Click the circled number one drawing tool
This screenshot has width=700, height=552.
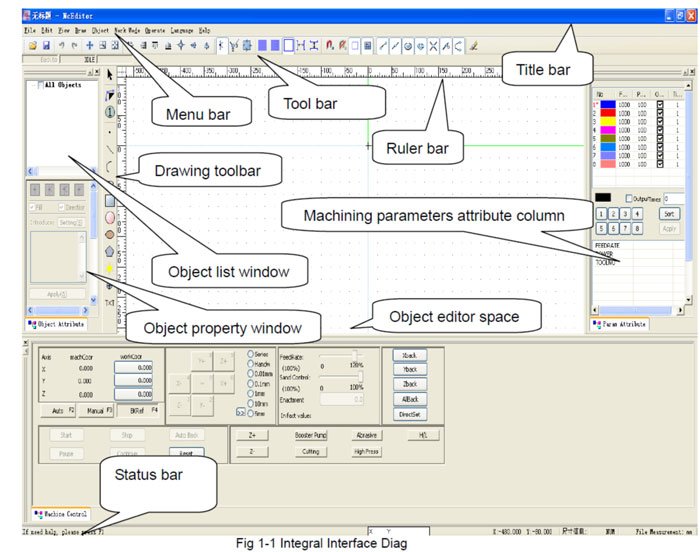click(110, 112)
